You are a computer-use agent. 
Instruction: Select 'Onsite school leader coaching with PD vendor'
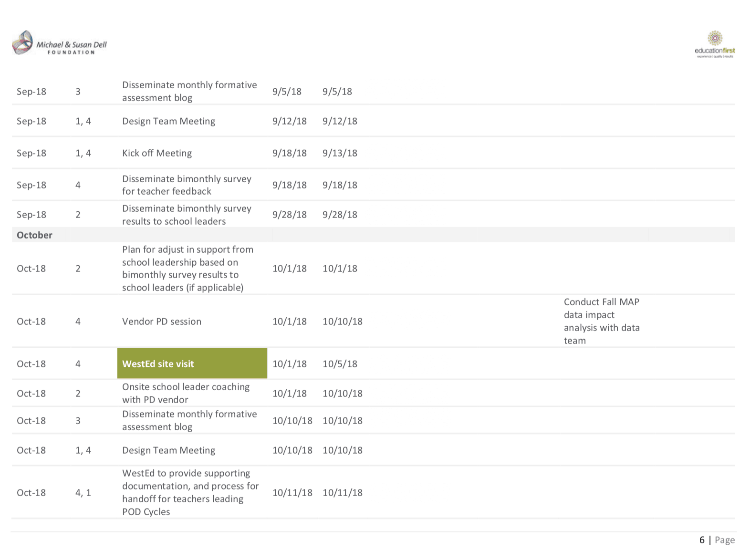186,393
